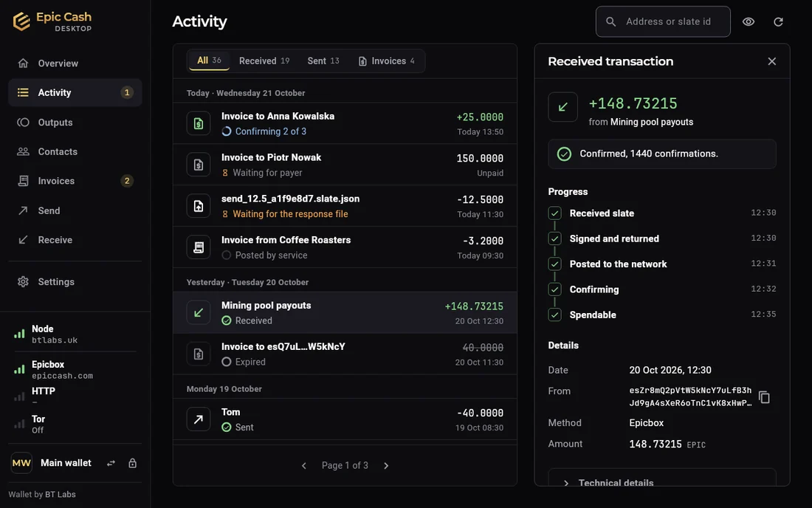Go to the previous page of activity
The image size is (812, 508).
pyautogui.click(x=304, y=465)
